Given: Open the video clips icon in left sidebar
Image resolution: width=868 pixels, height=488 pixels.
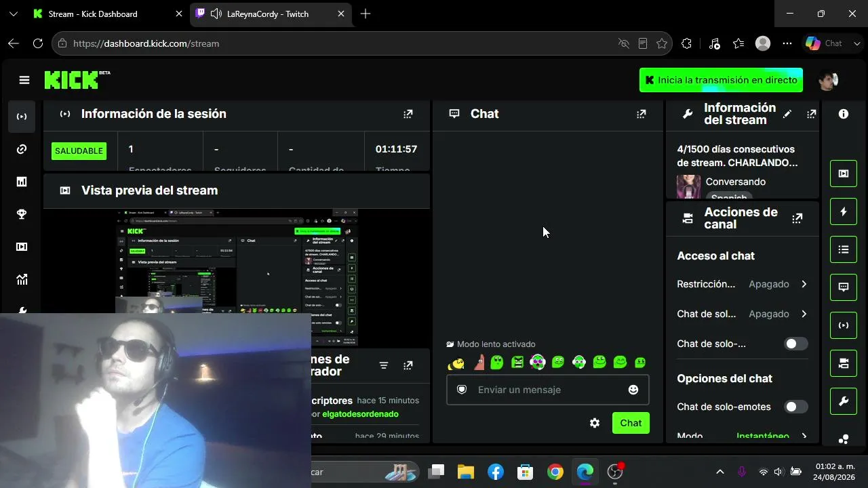Looking at the screenshot, I should pyautogui.click(x=22, y=247).
